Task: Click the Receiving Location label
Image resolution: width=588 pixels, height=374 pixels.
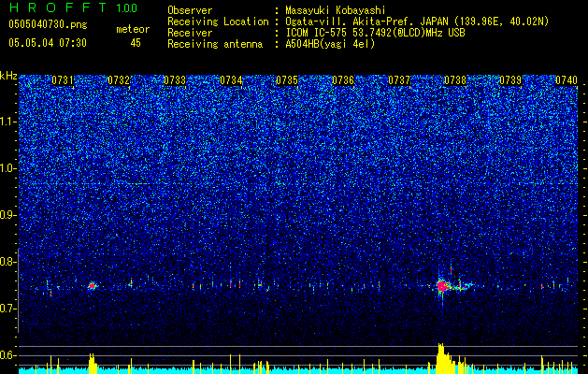Action: point(218,22)
